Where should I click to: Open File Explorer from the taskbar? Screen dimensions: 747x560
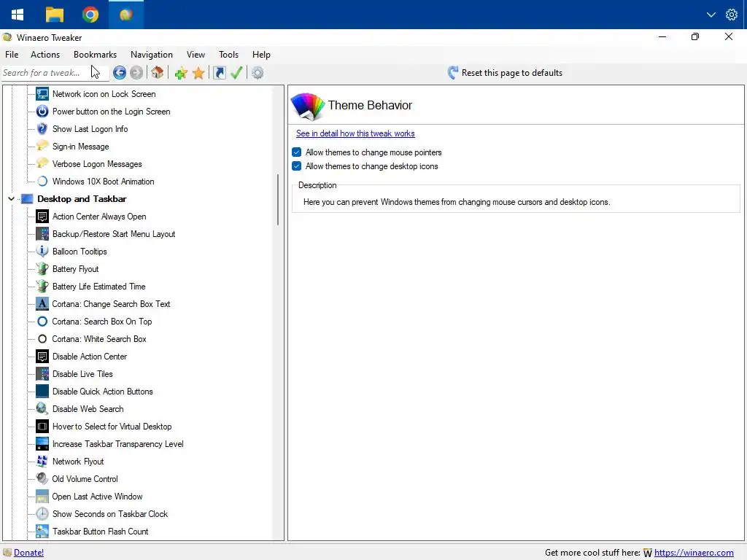click(x=54, y=15)
